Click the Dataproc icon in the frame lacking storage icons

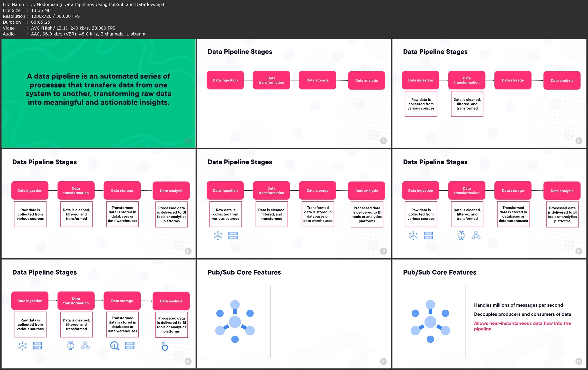[x=476, y=235]
